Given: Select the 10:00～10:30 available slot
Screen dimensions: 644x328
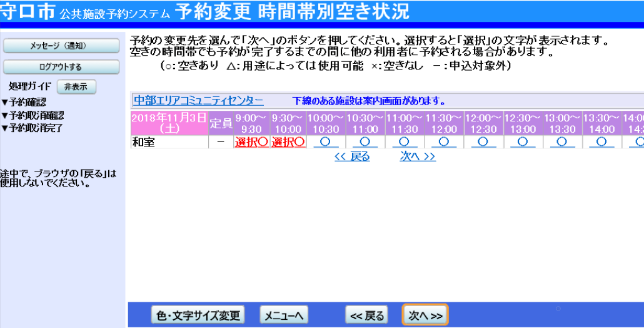Looking at the screenshot, I should [x=326, y=142].
